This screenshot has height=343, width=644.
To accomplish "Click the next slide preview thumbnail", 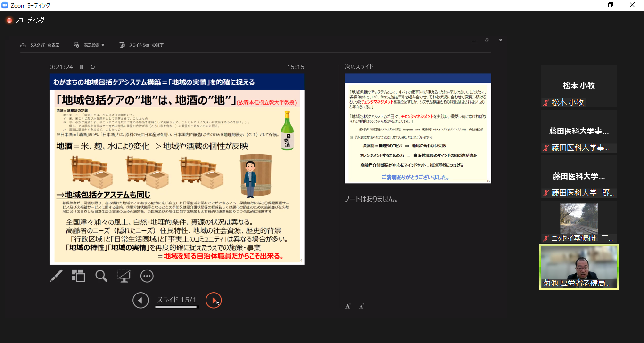I will [x=418, y=129].
